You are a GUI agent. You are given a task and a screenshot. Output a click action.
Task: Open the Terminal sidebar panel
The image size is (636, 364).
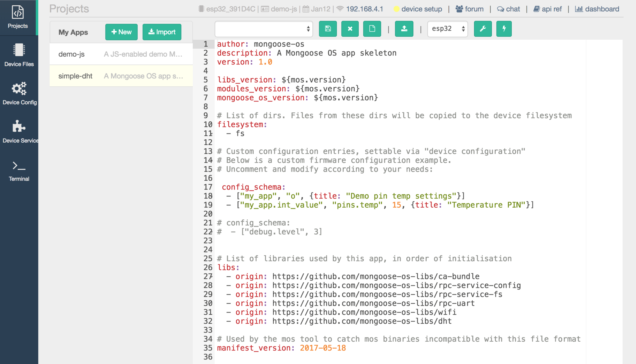click(x=19, y=171)
